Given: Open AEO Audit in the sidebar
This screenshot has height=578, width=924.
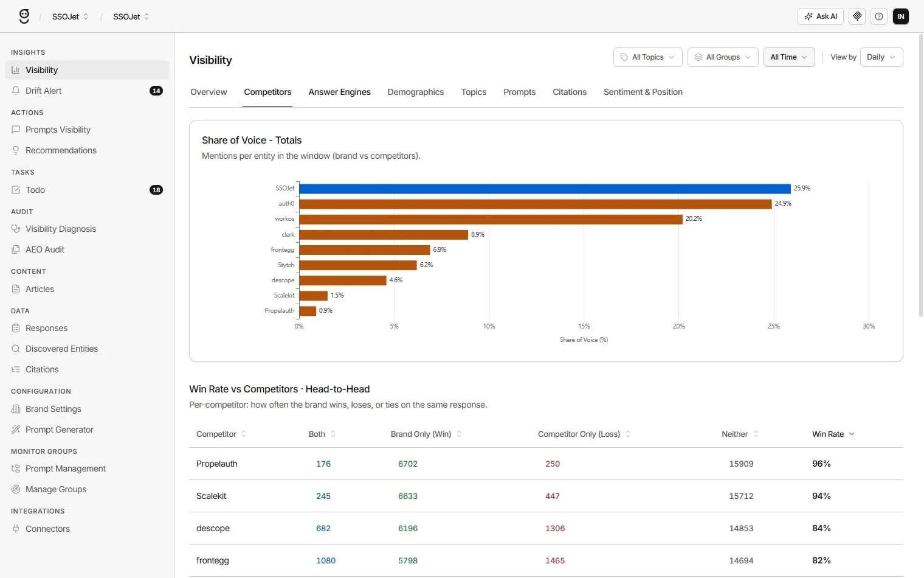Looking at the screenshot, I should 87,249.
